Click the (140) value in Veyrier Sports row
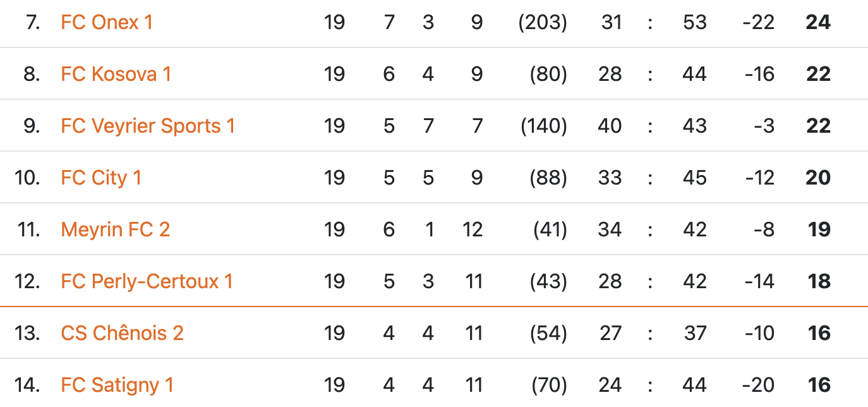Screen dimensions: 868x407 click(x=544, y=126)
